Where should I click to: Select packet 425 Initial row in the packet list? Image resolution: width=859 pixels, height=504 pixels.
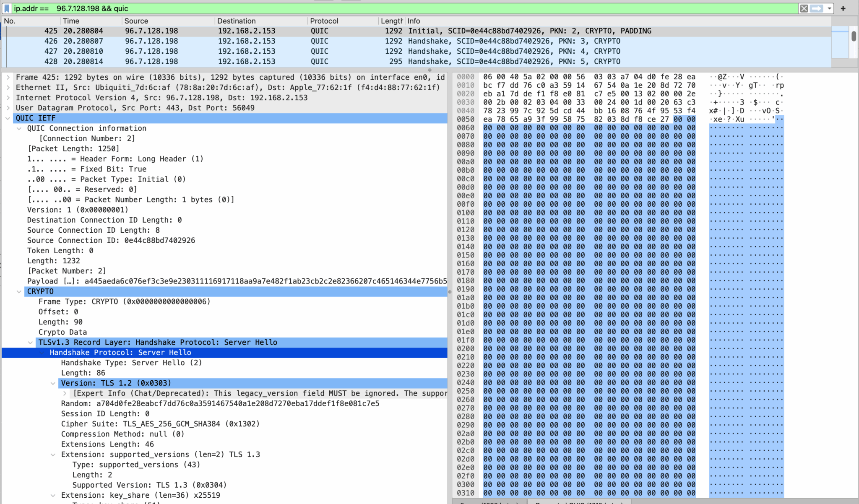click(x=416, y=31)
